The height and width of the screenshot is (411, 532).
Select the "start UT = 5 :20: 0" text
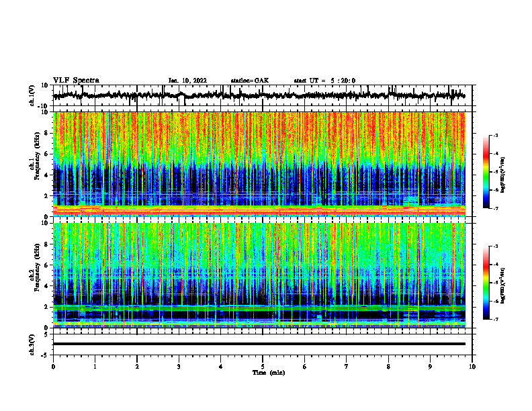(x=324, y=81)
